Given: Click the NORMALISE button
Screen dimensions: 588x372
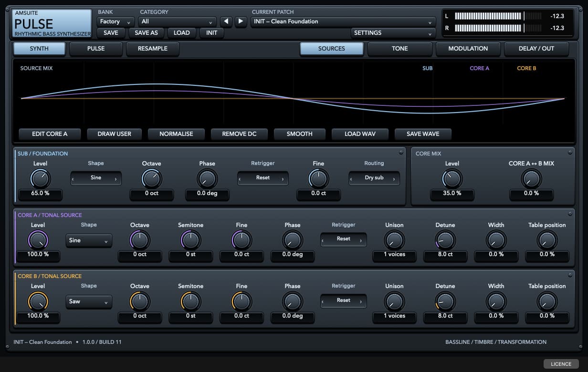Looking at the screenshot, I should tap(176, 134).
